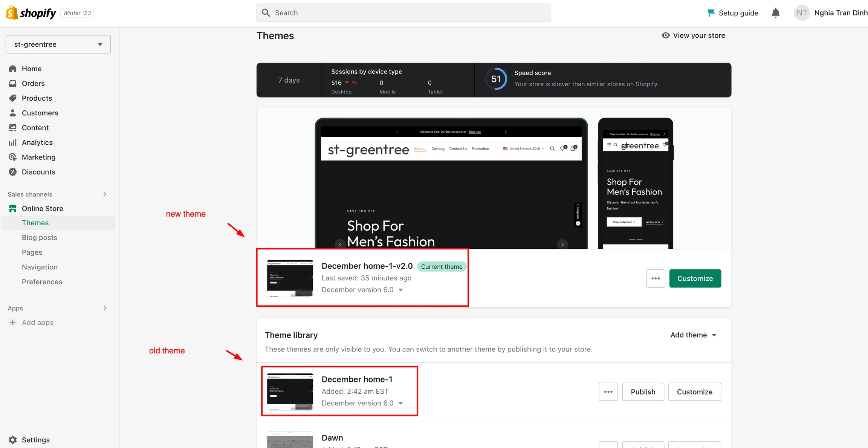Image resolution: width=868 pixels, height=448 pixels.
Task: Open the Navigation sidebar item
Action: pyautogui.click(x=40, y=267)
